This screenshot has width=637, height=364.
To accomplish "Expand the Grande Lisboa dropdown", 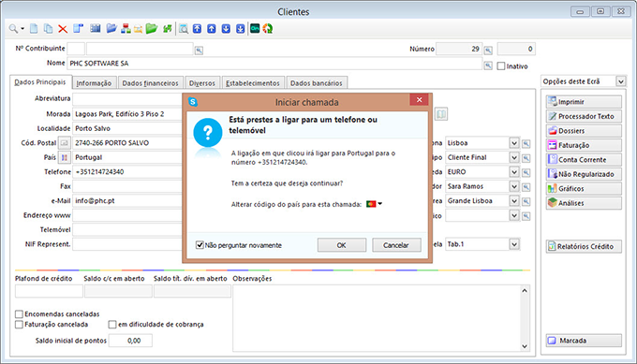I will point(514,201).
